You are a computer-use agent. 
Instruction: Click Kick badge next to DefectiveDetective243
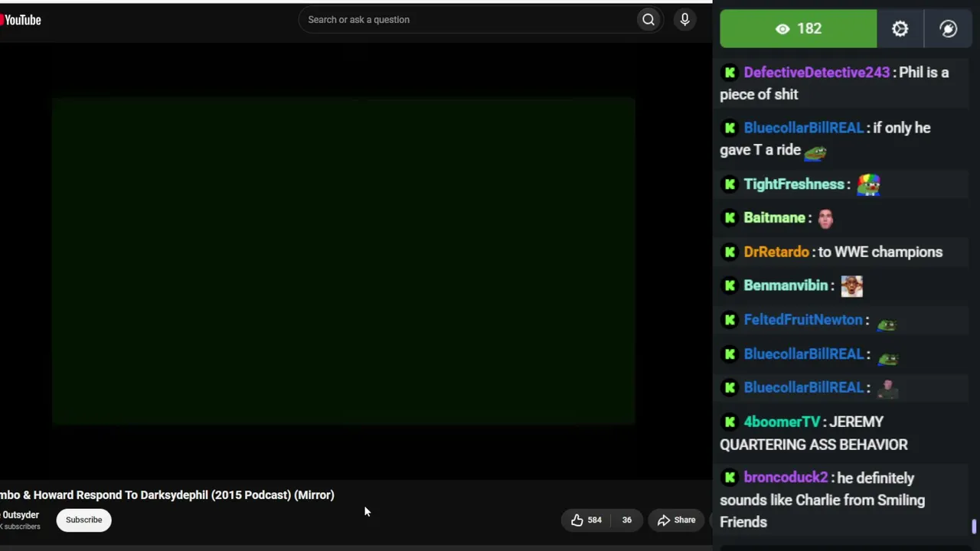[x=730, y=73]
